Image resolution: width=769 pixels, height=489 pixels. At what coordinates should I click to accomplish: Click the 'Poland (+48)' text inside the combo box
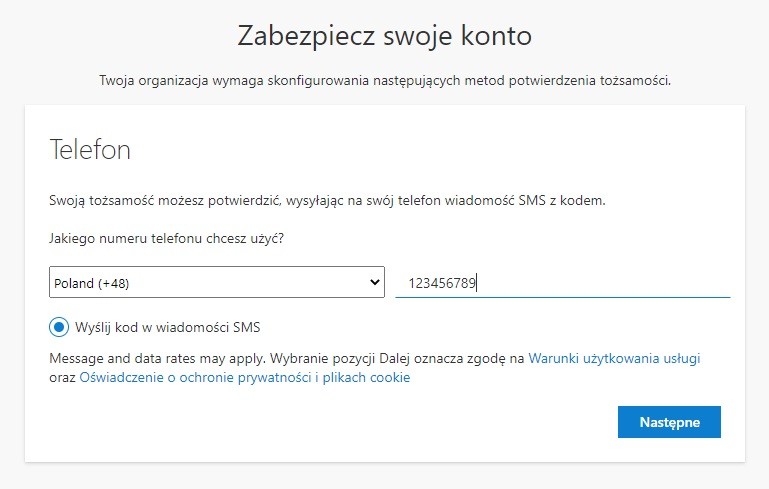(x=92, y=283)
